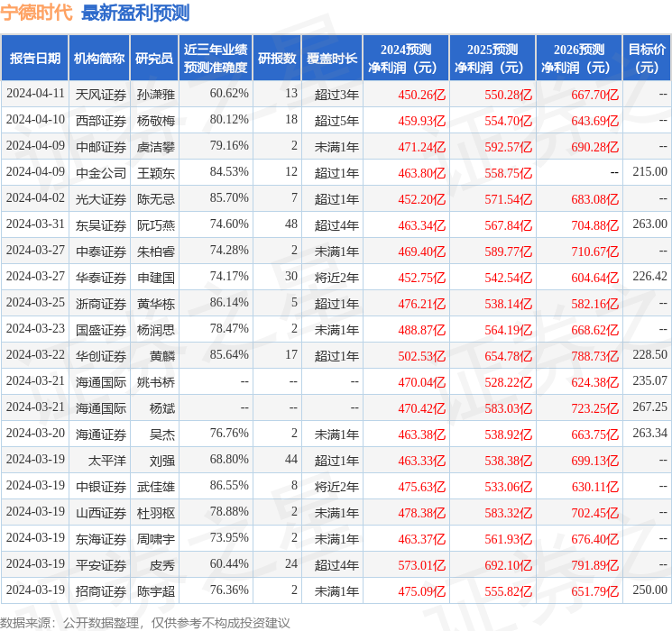Click target price 263.34

point(649,433)
